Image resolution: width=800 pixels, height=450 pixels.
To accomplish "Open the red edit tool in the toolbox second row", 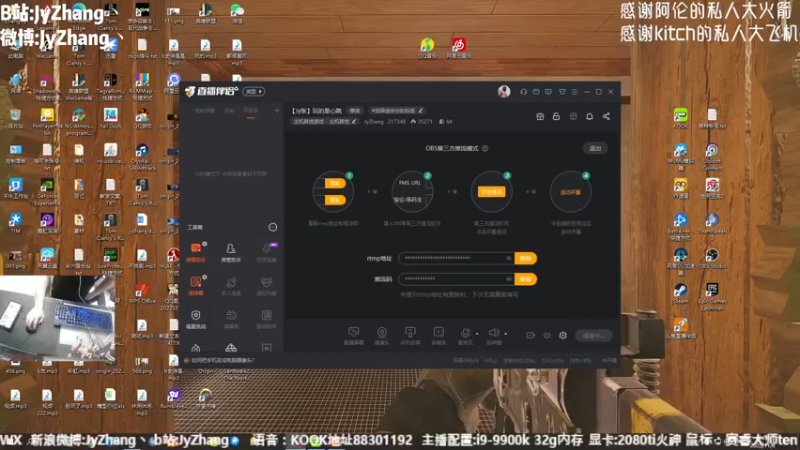I will point(196,286).
